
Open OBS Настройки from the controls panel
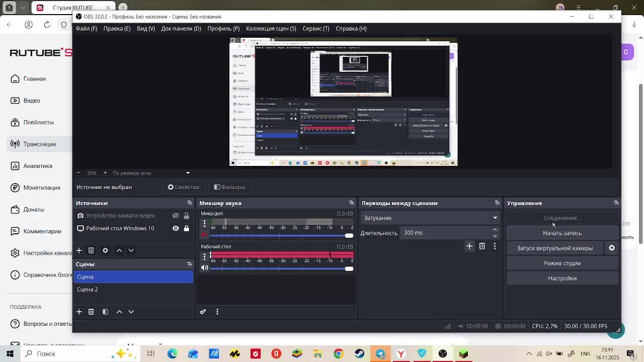click(x=562, y=278)
